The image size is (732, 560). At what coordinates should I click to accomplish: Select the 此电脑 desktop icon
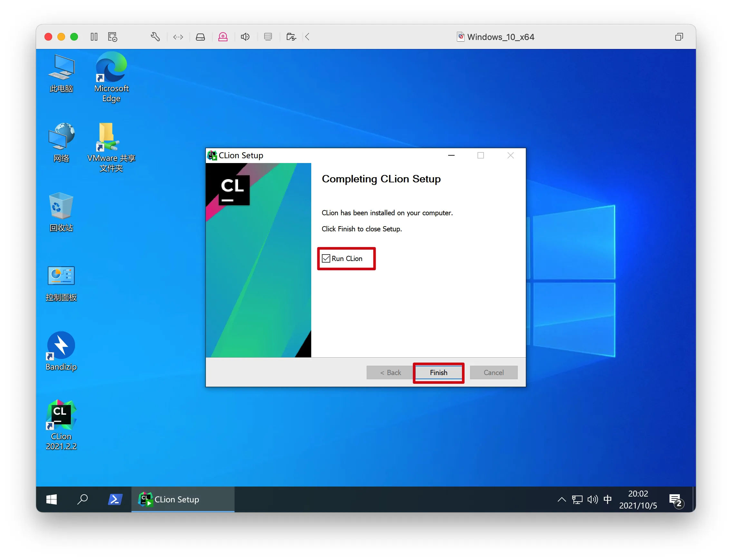(x=61, y=74)
